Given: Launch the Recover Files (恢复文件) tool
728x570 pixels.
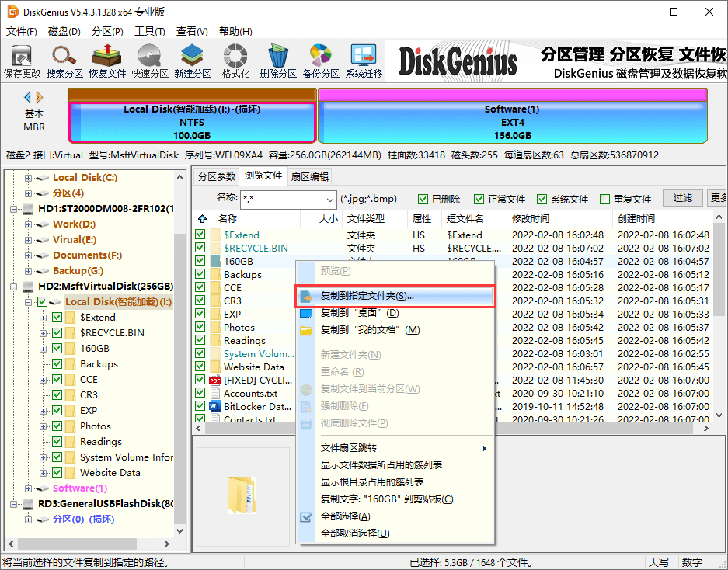Looking at the screenshot, I should point(107,61).
